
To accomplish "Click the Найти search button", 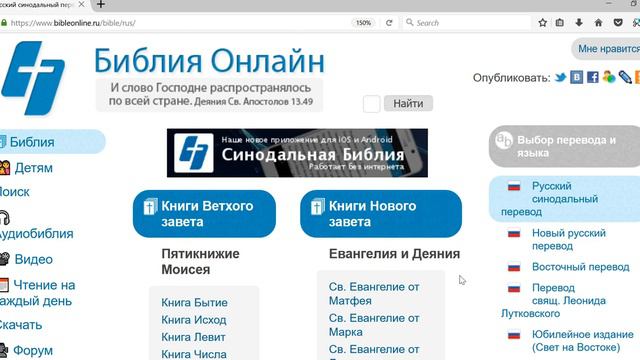I will pyautogui.click(x=408, y=104).
